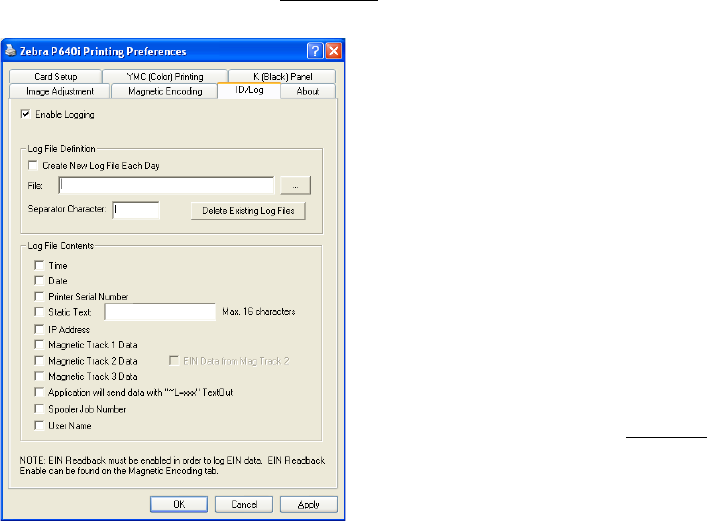Image resolution: width=707 pixels, height=521 pixels.
Task: Click the NOTE: EIN Readback text
Action: coord(172,466)
